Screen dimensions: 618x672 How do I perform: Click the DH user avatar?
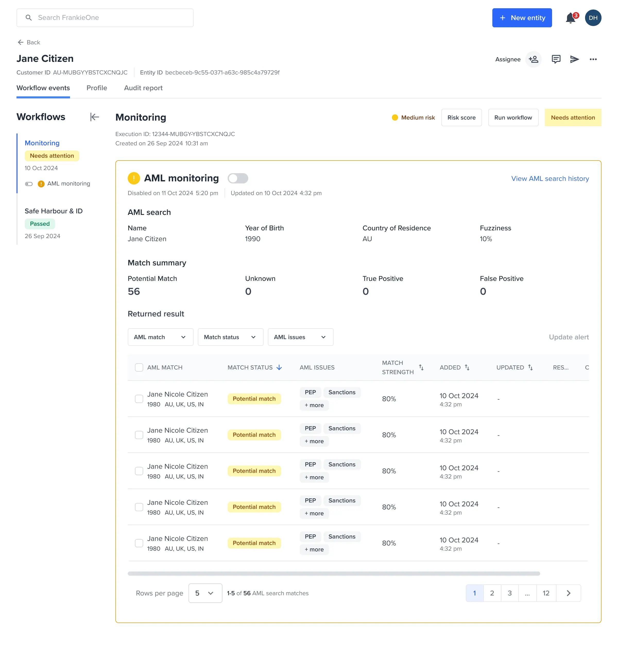tap(593, 18)
